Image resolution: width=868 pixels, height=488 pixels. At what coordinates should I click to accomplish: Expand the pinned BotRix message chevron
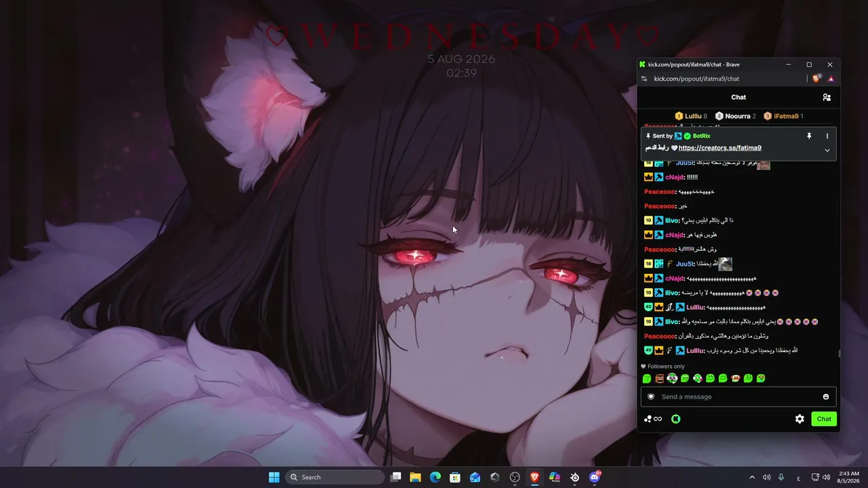point(827,150)
